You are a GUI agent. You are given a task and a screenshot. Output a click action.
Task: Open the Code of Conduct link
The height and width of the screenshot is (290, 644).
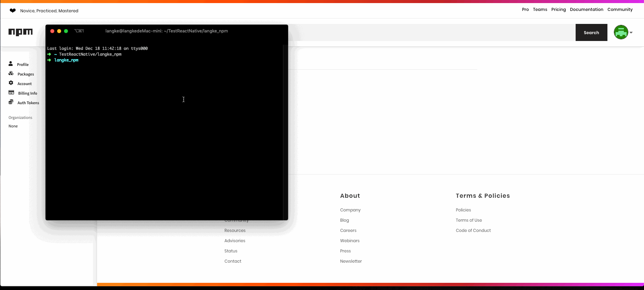(x=473, y=231)
